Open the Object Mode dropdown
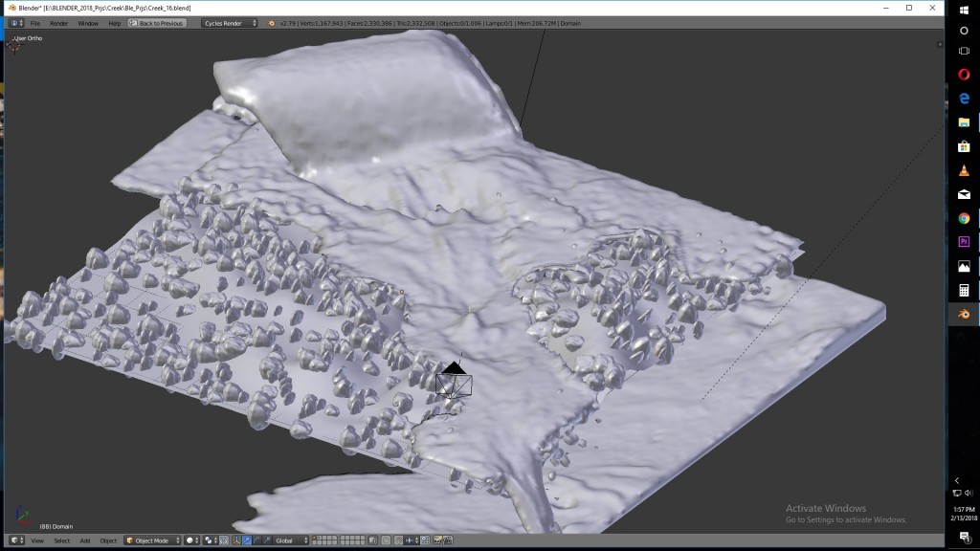980x551 pixels. (x=151, y=540)
